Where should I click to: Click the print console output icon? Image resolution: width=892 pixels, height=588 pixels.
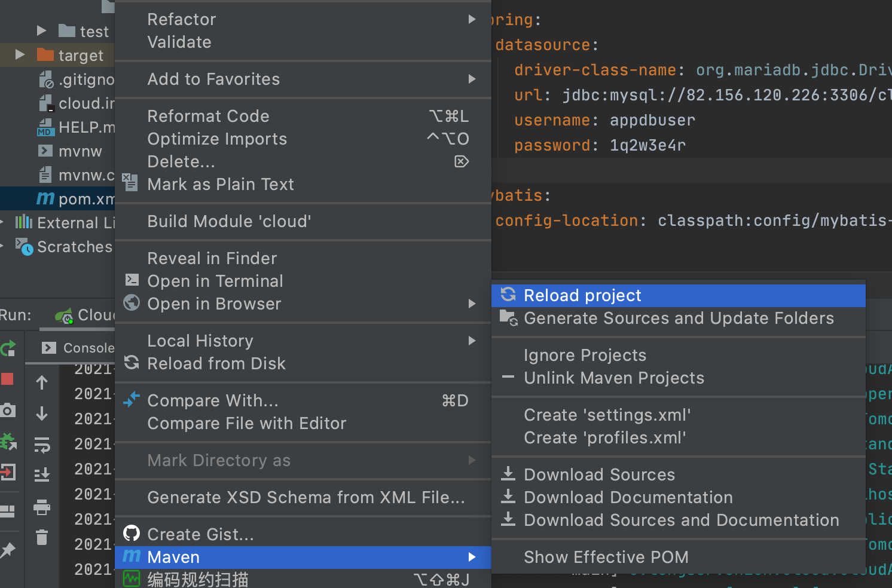(42, 507)
